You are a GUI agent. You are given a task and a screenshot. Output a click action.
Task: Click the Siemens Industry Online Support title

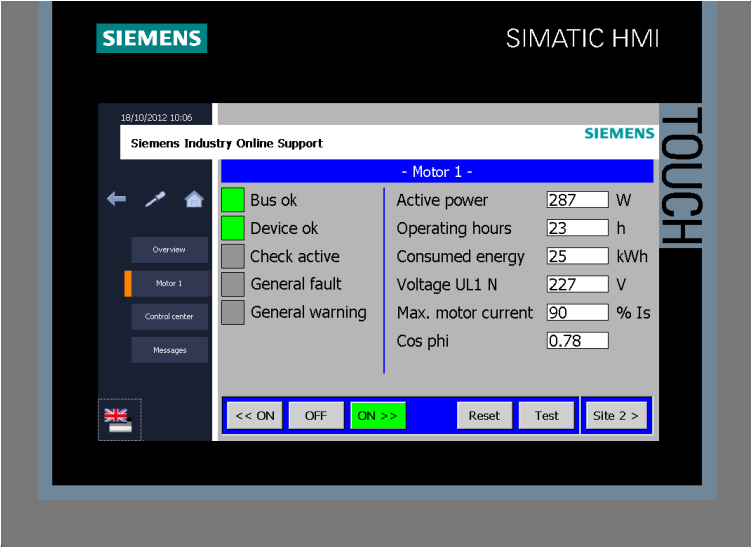point(227,143)
